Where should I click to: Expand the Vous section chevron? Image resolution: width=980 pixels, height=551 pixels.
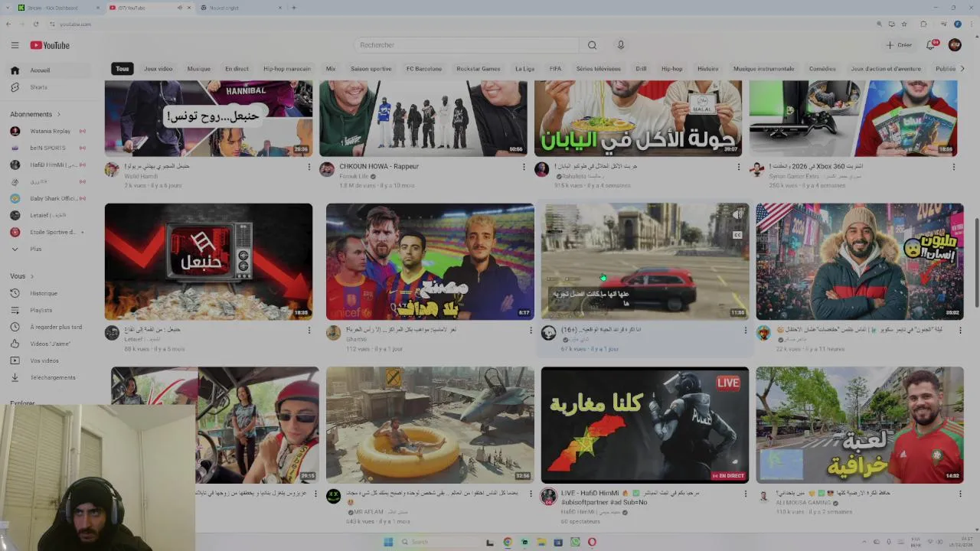(32, 276)
